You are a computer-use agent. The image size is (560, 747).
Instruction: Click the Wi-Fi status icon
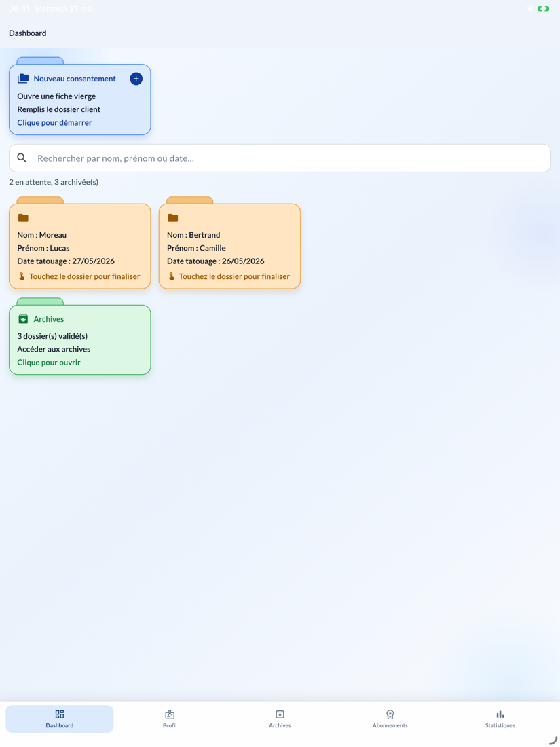tap(530, 9)
